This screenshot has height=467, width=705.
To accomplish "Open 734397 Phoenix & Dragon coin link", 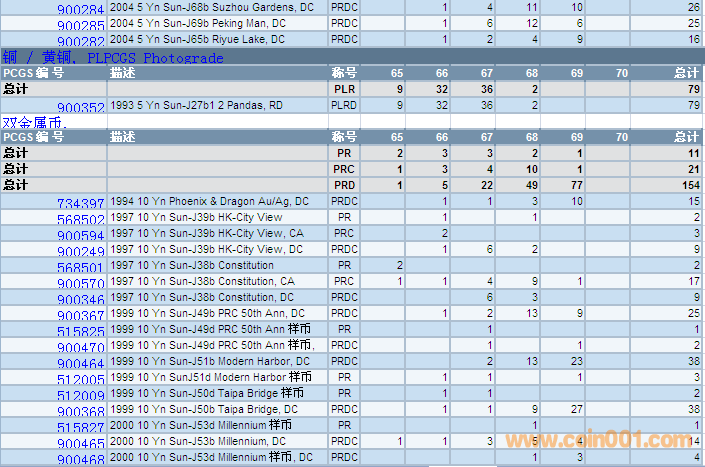I will pyautogui.click(x=81, y=203).
